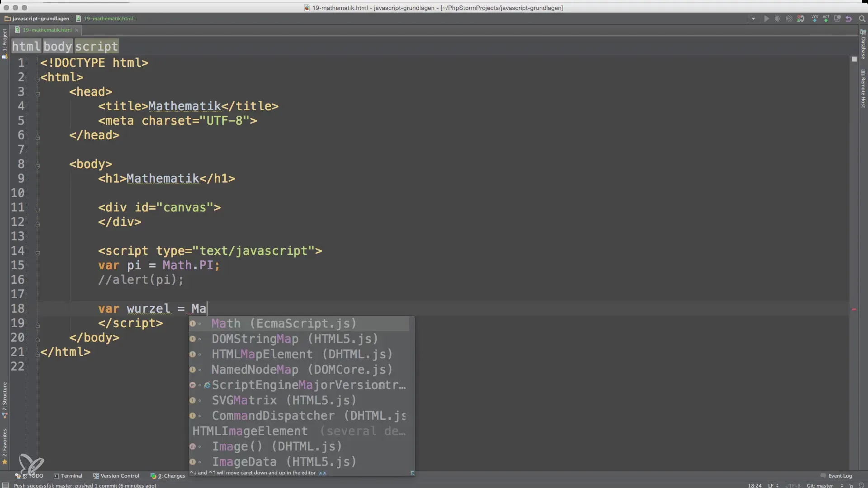
Task: Click Run with Coverage icon
Action: click(x=789, y=19)
